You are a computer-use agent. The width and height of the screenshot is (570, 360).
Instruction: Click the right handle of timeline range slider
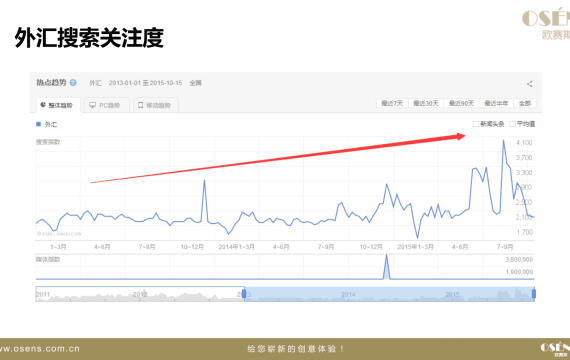tap(534, 294)
